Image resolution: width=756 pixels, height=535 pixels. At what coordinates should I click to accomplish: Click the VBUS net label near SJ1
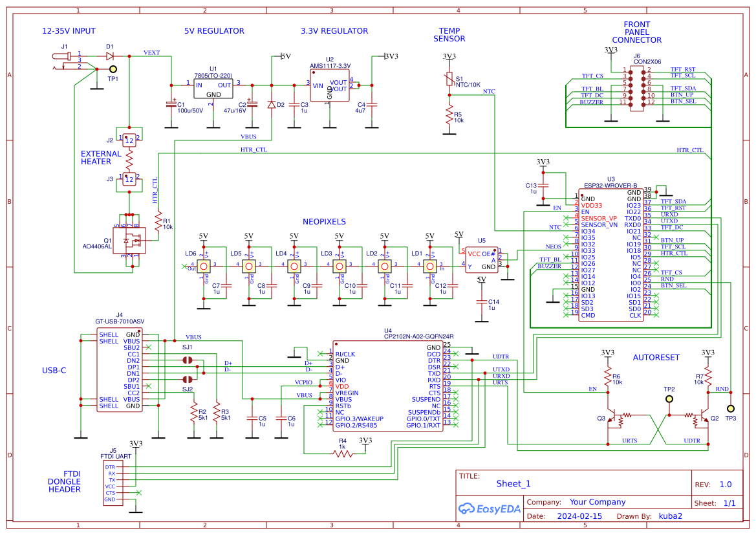[194, 336]
